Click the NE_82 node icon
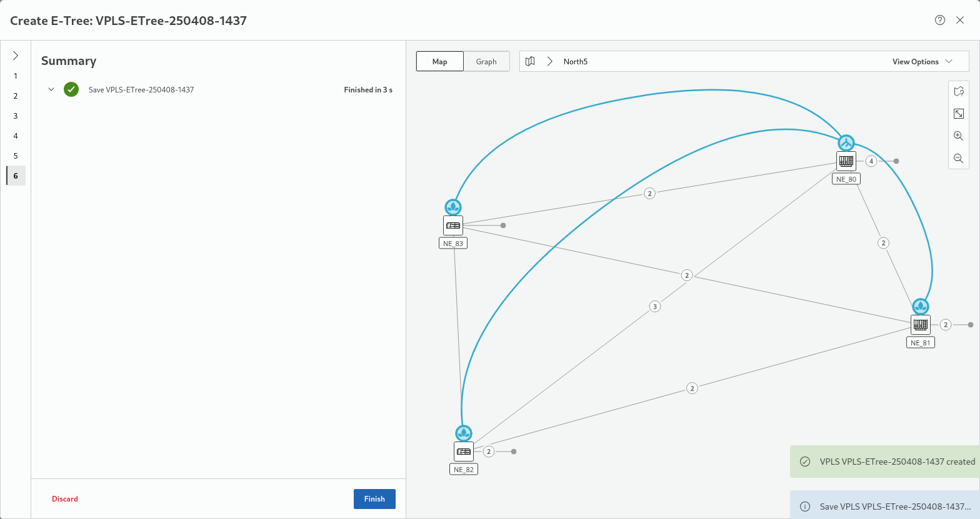The image size is (980, 519). pos(464,452)
